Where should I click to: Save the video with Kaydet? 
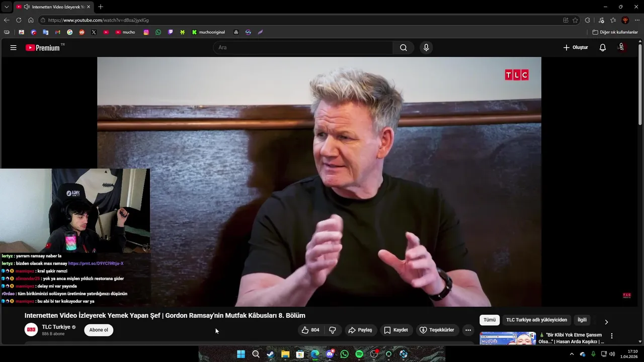(396, 330)
